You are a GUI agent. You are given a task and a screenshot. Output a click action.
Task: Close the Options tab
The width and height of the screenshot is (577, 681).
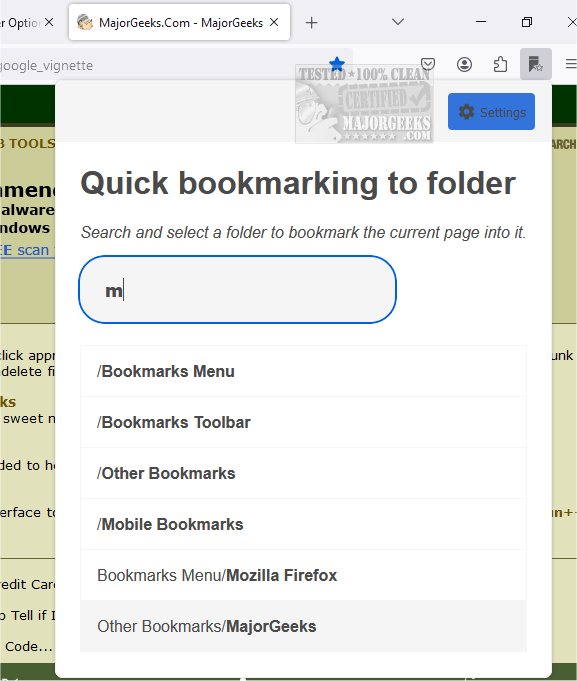[49, 22]
